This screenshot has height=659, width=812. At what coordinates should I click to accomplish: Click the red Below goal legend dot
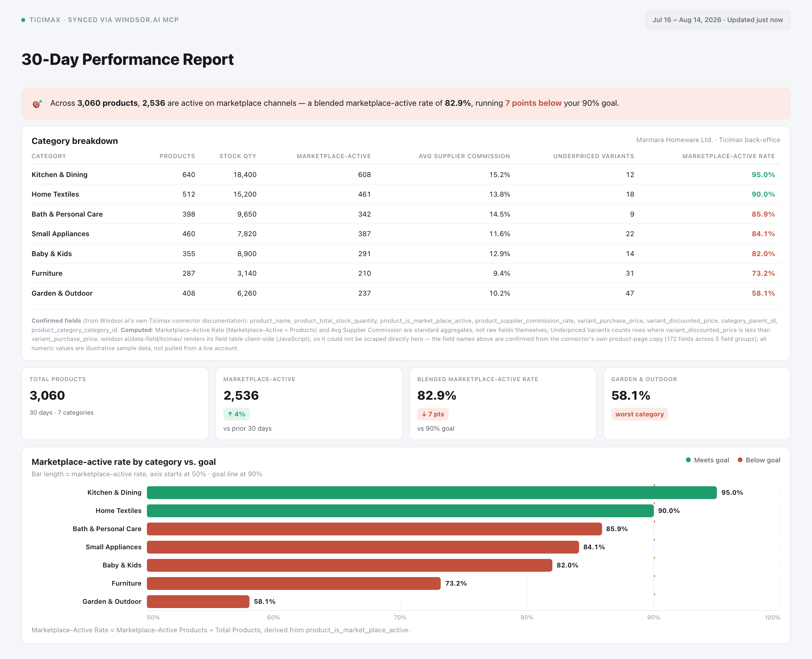click(x=740, y=460)
